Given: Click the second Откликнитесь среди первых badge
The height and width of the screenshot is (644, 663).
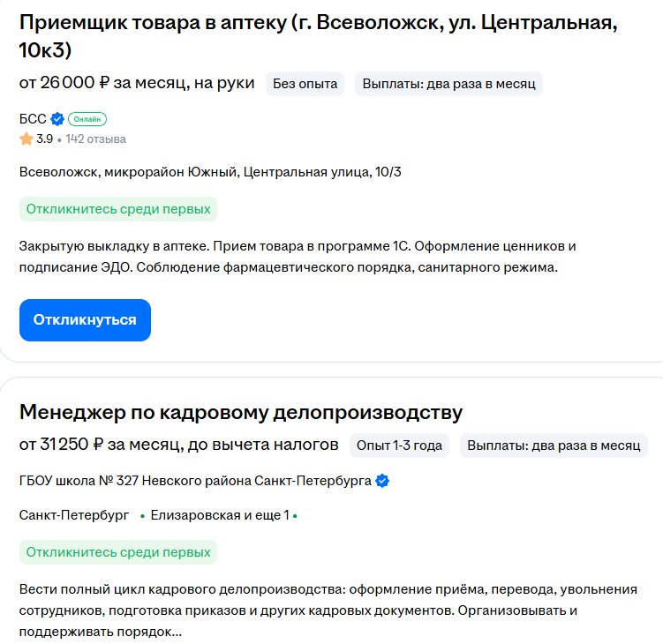Looking at the screenshot, I should point(118,552).
